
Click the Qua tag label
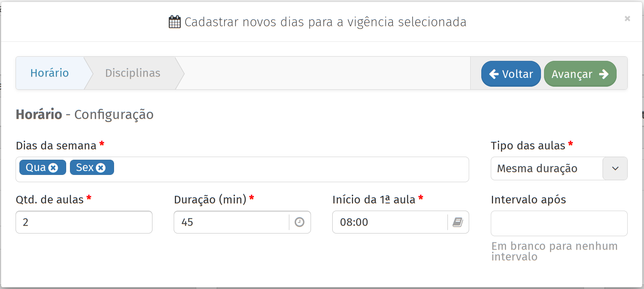[36, 168]
